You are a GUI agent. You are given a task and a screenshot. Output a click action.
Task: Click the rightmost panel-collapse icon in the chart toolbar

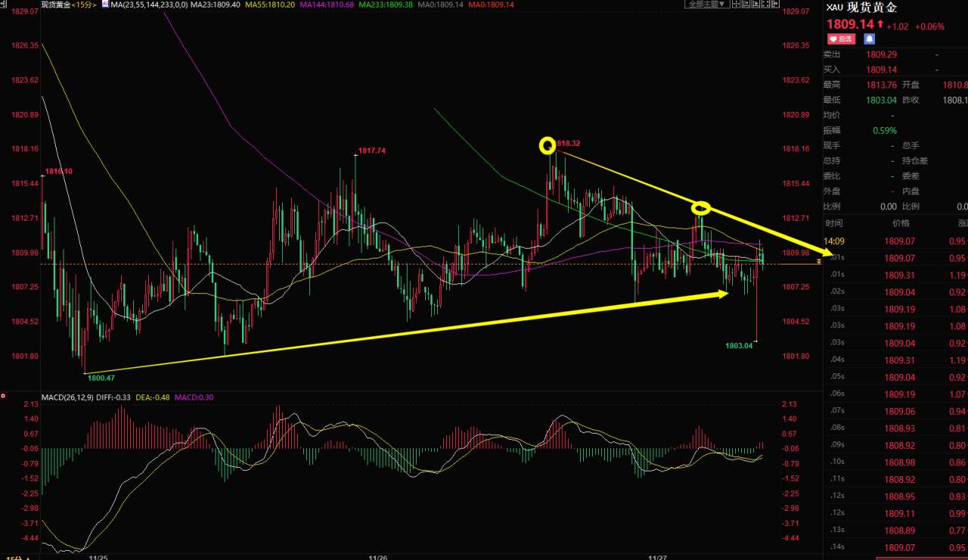point(775,4)
